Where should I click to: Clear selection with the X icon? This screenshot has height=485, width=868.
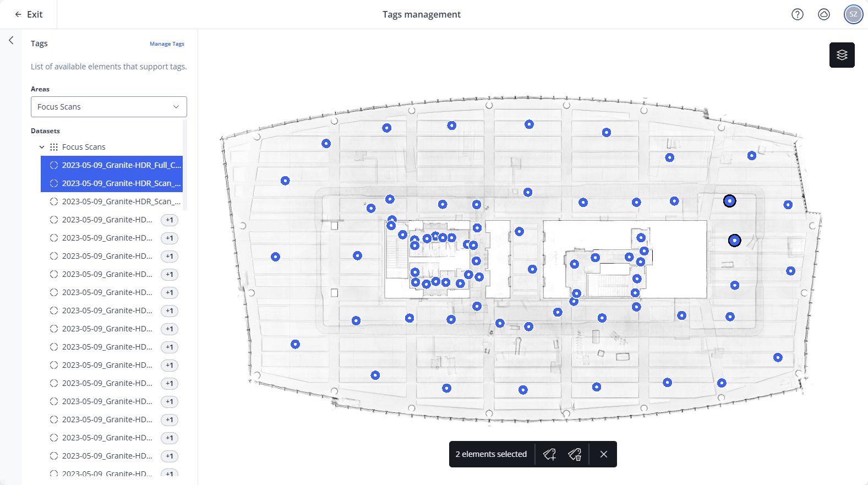coord(604,454)
